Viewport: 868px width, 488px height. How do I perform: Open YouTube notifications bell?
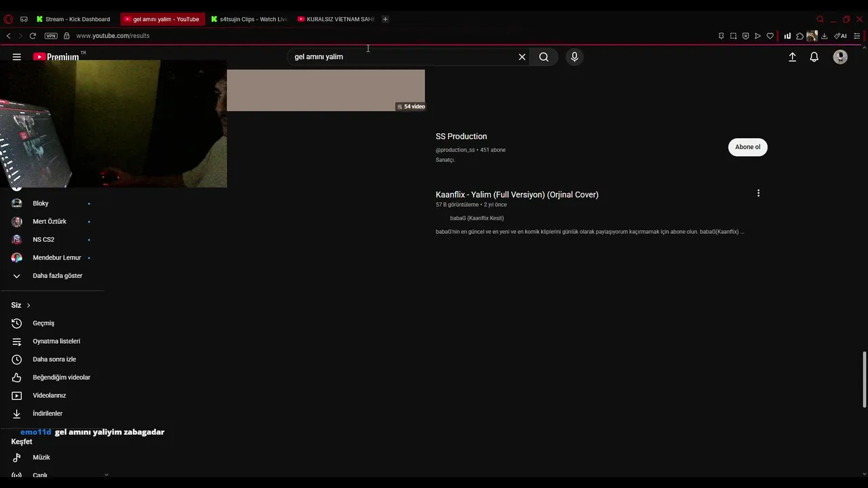coord(814,57)
